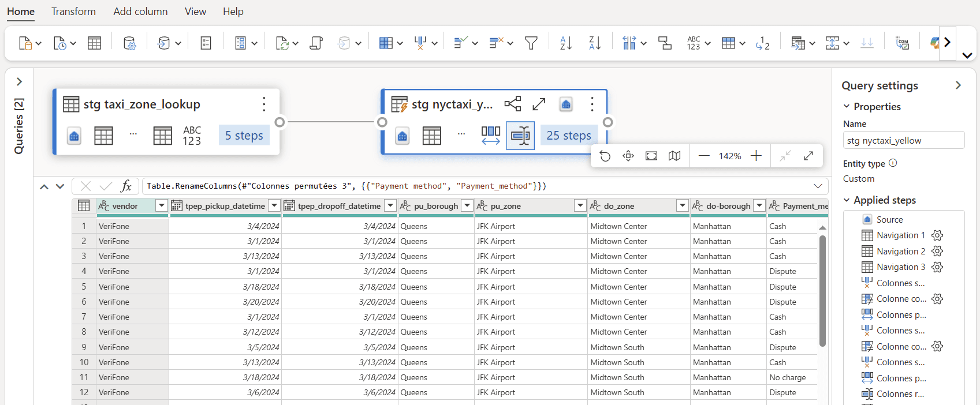Click the Entity type info icon

pyautogui.click(x=893, y=163)
